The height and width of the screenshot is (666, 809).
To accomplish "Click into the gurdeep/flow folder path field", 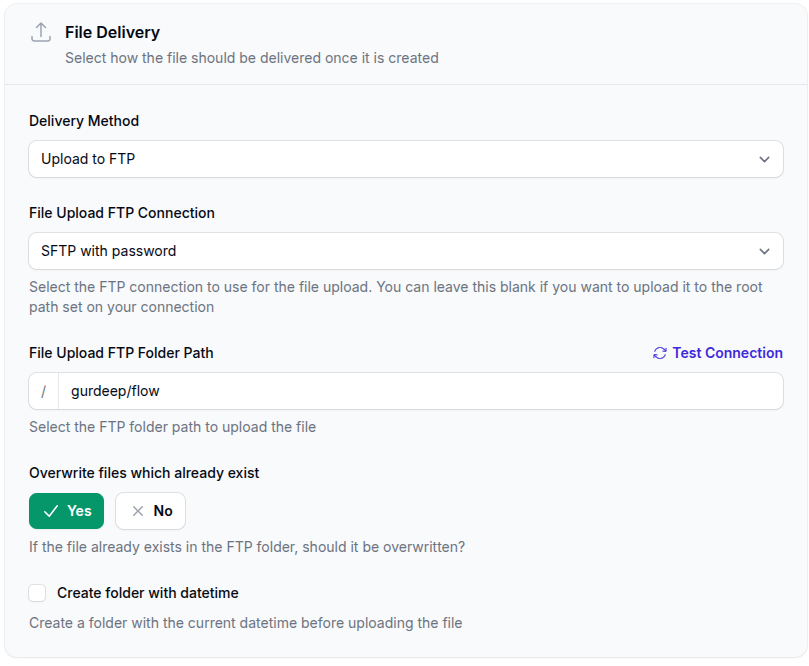I will pyautogui.click(x=420, y=391).
